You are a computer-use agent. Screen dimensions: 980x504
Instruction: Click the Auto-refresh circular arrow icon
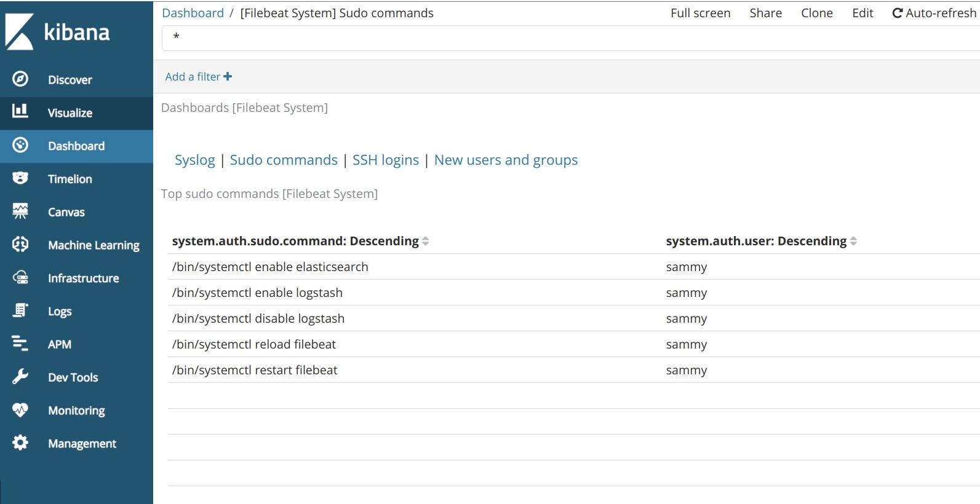click(898, 14)
